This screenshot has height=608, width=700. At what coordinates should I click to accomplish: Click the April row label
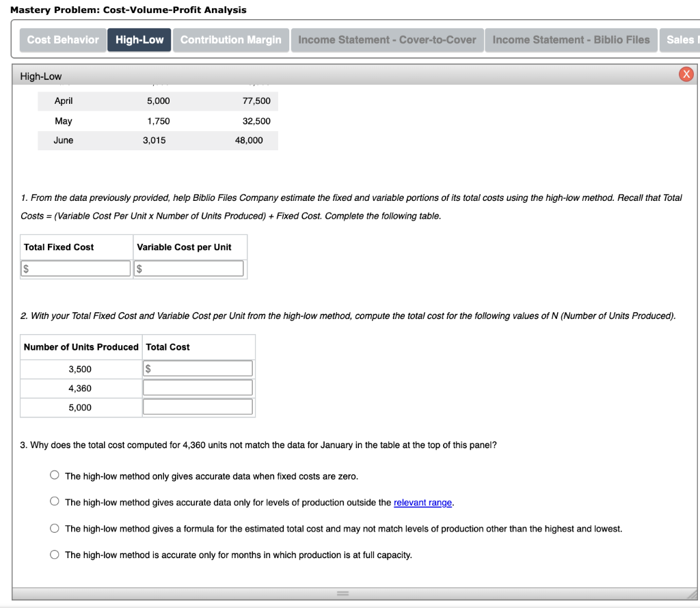click(64, 101)
